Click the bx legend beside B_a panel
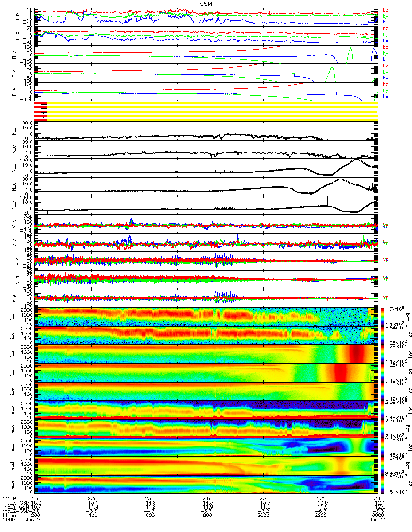The image size is (412, 532). click(385, 59)
